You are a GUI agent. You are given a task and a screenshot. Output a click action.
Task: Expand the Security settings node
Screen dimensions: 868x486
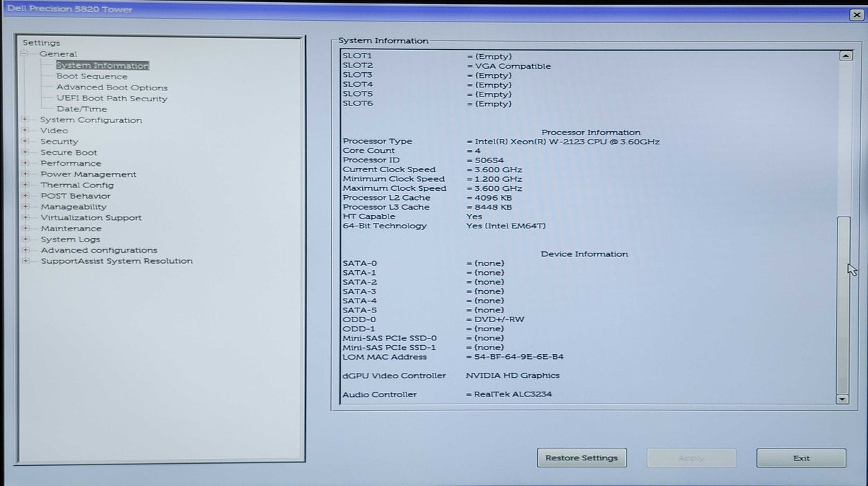coord(26,142)
